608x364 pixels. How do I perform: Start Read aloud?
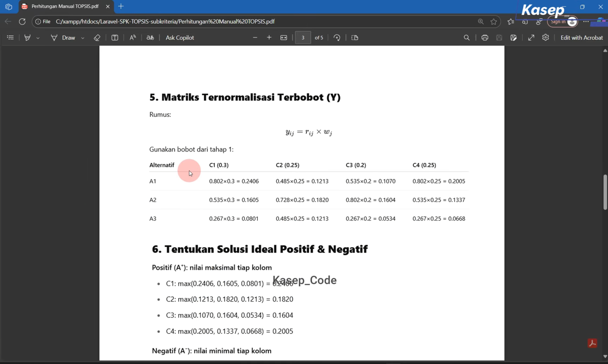tap(133, 38)
